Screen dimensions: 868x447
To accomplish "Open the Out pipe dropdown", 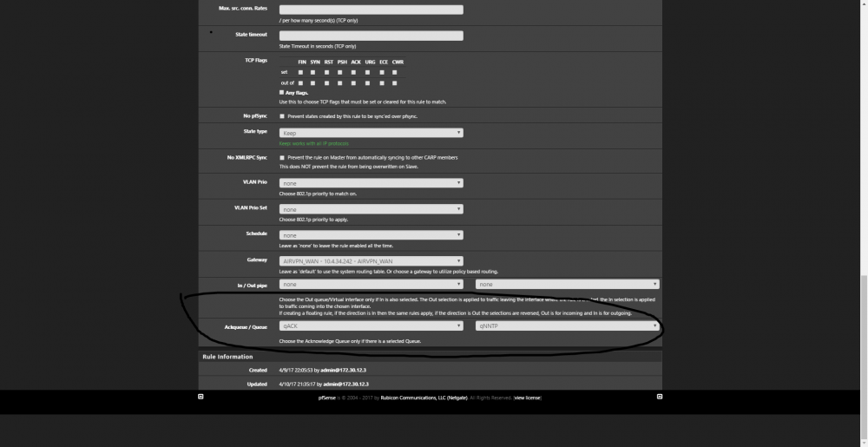I will click(x=568, y=285).
